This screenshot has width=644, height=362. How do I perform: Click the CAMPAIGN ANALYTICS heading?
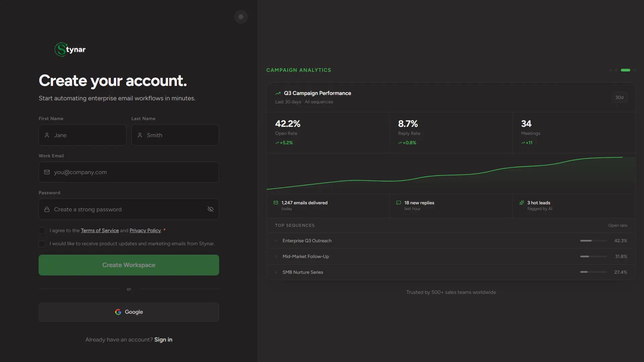[299, 70]
